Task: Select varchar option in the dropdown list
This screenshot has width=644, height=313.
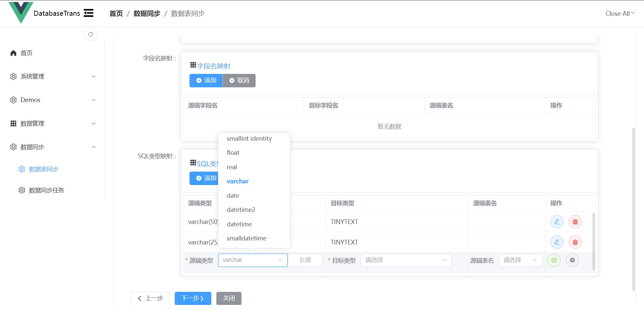Action: [x=254, y=181]
